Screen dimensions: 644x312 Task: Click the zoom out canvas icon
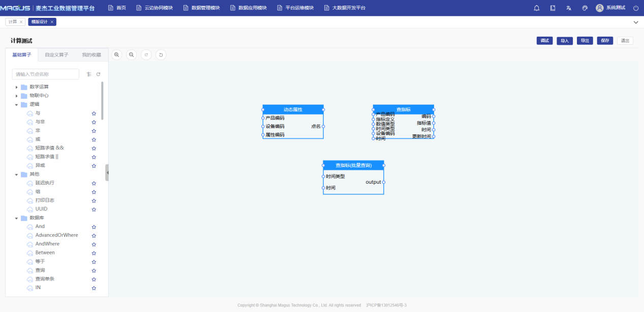(x=132, y=54)
